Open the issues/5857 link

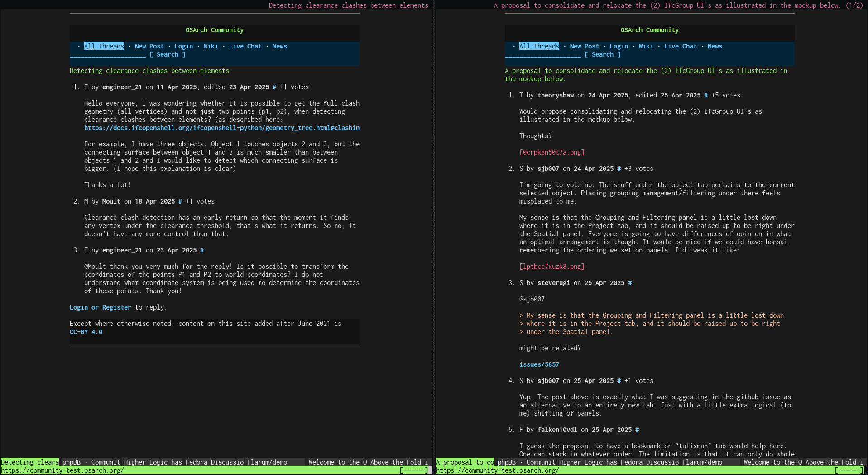point(539,364)
